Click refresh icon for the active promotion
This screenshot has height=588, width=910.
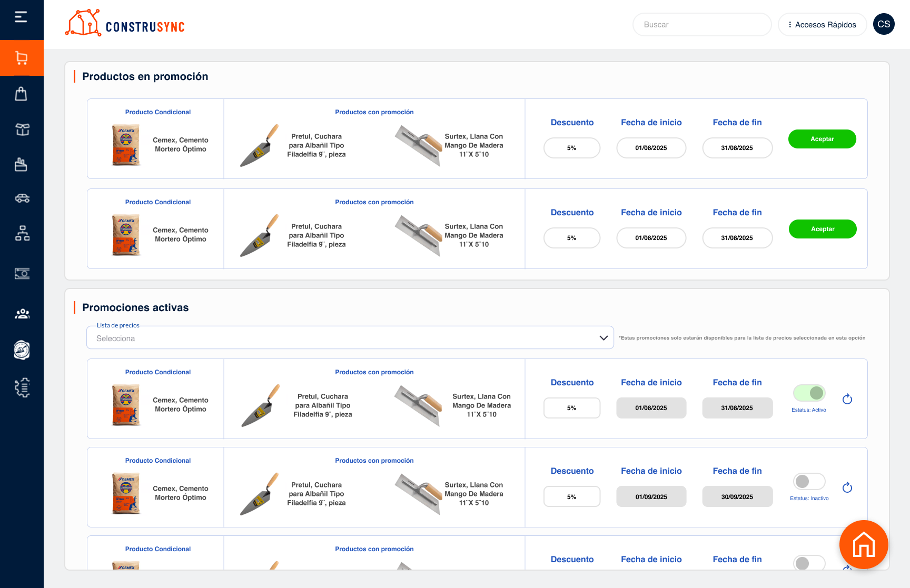[x=847, y=399]
